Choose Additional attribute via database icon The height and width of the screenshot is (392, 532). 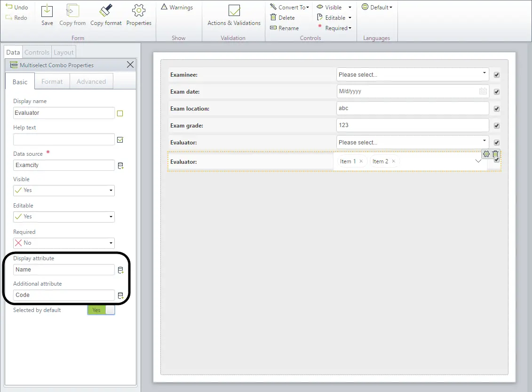(x=120, y=295)
